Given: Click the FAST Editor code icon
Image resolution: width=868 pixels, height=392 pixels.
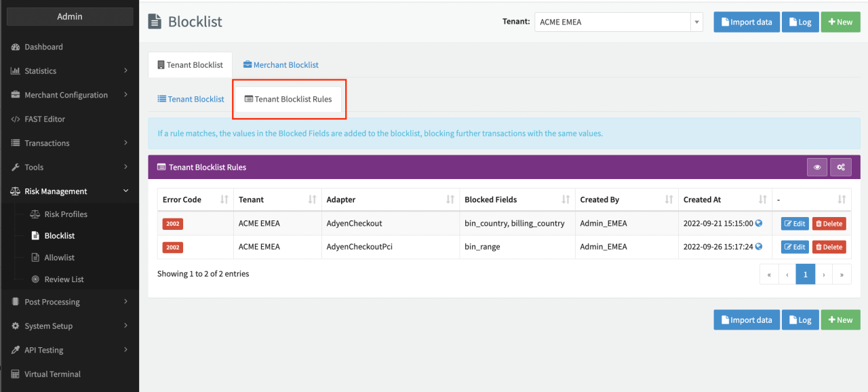Looking at the screenshot, I should point(15,119).
